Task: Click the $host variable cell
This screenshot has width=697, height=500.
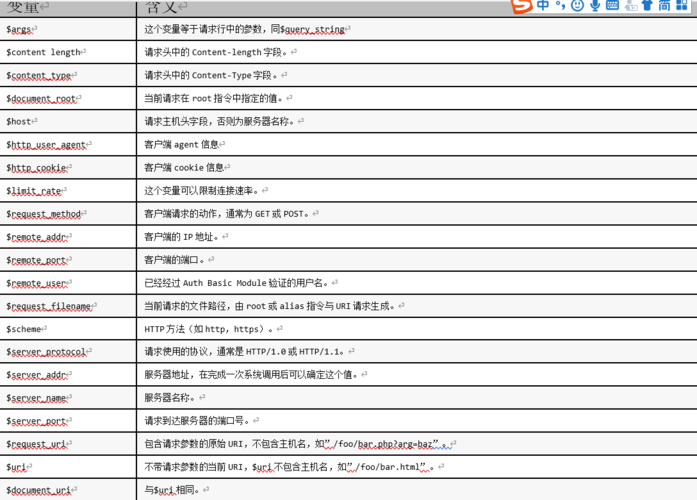Action: (68, 121)
